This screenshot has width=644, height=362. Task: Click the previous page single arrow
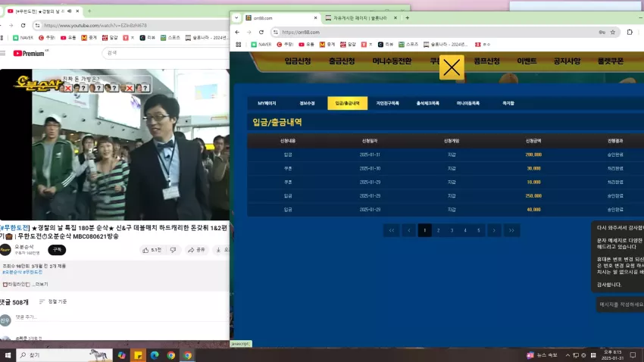tap(408, 230)
